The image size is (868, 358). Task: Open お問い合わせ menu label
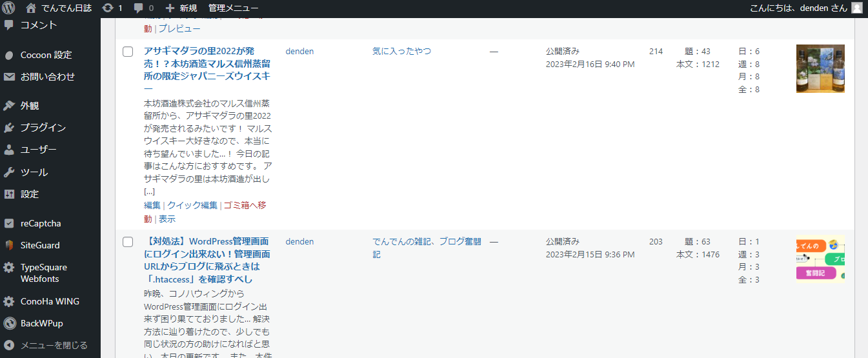[x=48, y=77]
